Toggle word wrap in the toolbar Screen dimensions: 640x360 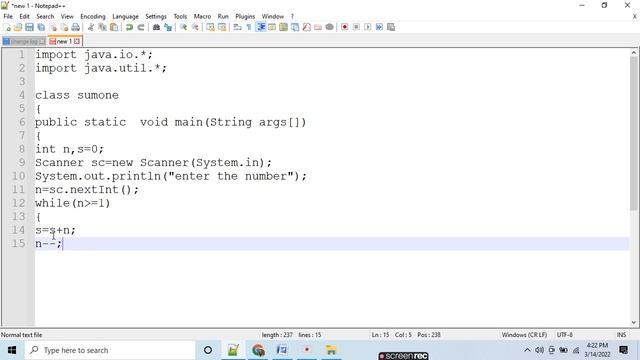237,27
